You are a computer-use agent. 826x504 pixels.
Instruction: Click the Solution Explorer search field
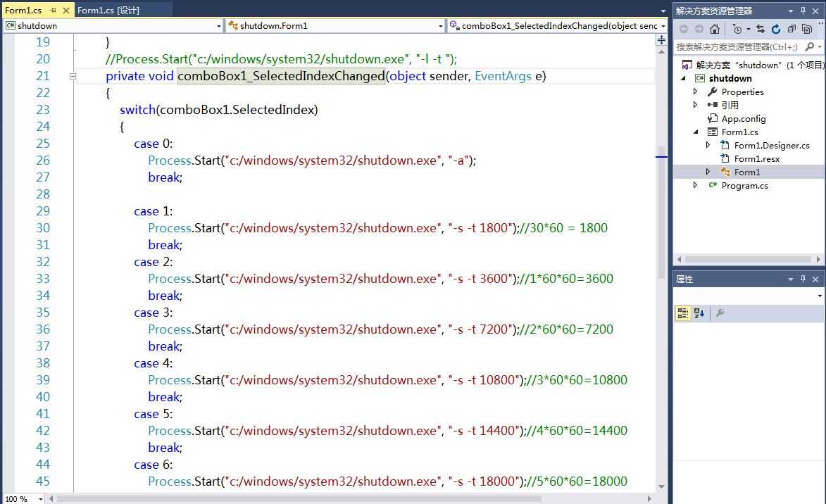pyautogui.click(x=737, y=47)
